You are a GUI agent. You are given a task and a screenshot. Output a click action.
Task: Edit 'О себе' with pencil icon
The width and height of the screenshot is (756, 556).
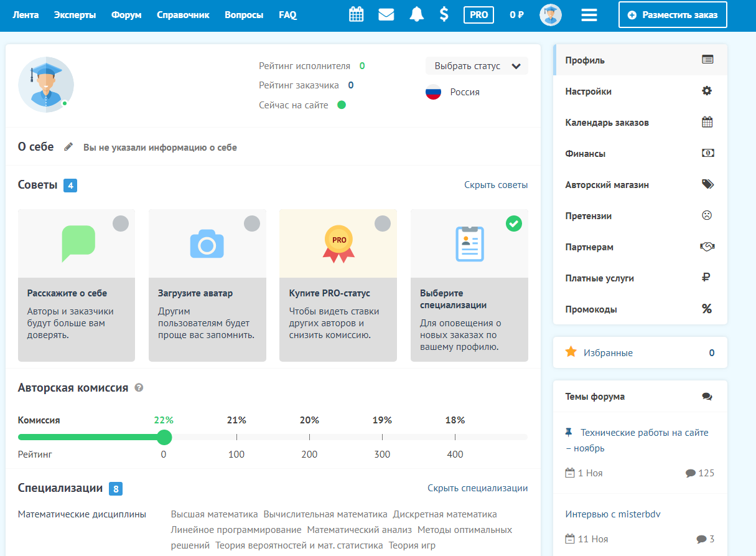68,148
